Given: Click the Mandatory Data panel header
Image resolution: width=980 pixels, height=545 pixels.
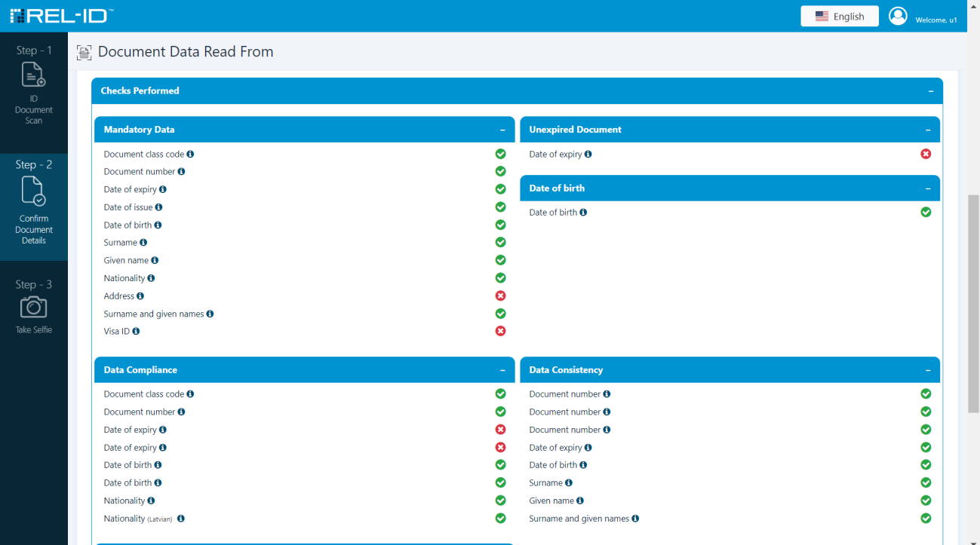Looking at the screenshot, I should [304, 130].
